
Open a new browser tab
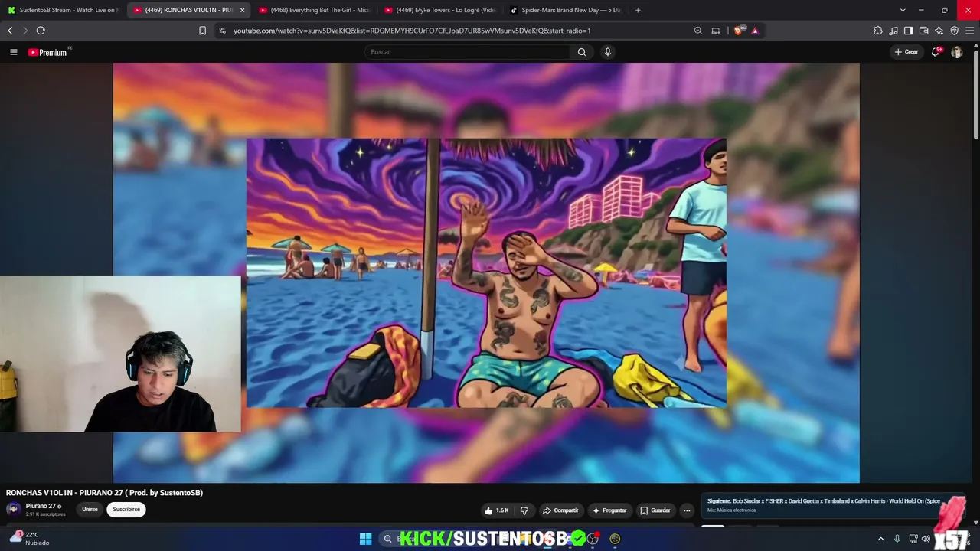638,10
